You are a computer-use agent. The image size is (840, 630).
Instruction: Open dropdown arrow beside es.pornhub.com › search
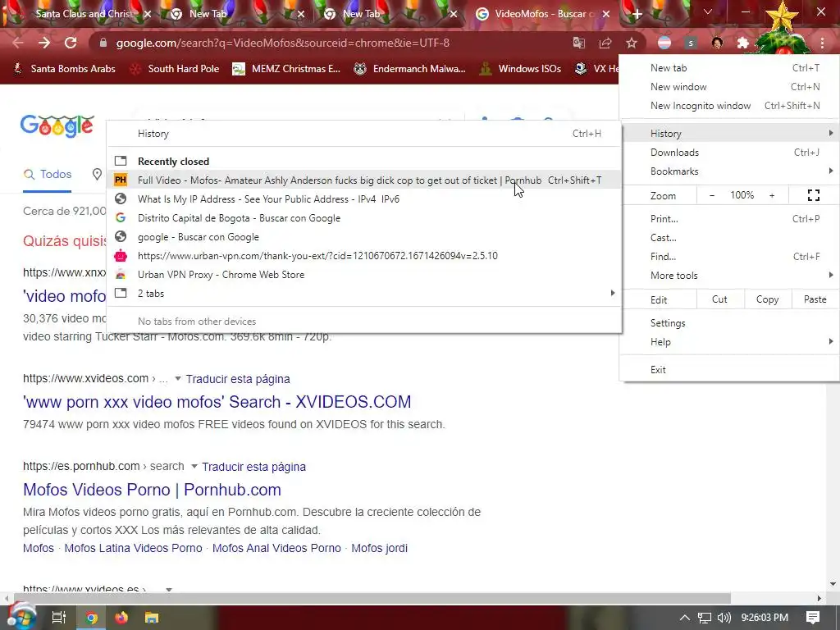[194, 466]
